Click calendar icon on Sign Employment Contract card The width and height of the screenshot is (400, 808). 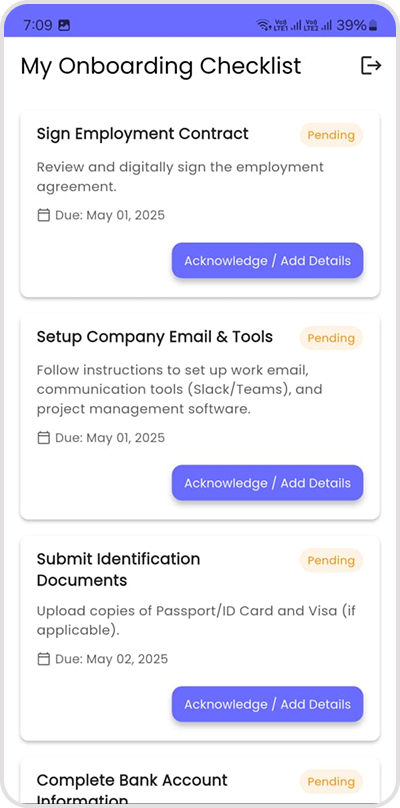pos(44,215)
